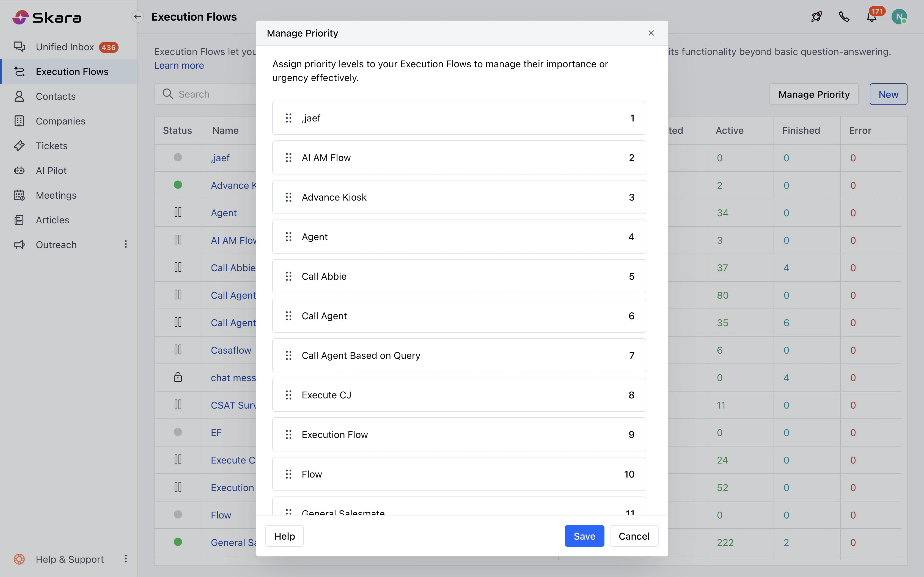The image size is (924, 577).
Task: Open the phone call icon
Action: pos(844,17)
